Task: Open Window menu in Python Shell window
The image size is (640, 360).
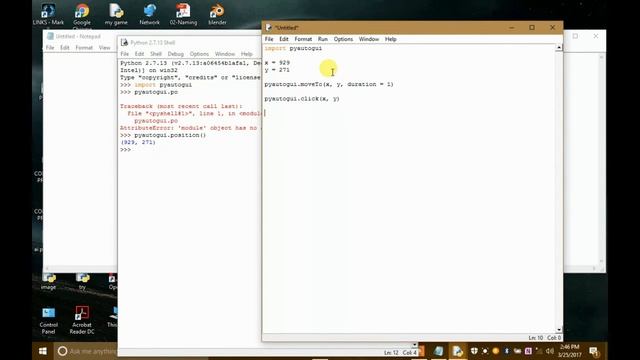Action: coord(225,54)
